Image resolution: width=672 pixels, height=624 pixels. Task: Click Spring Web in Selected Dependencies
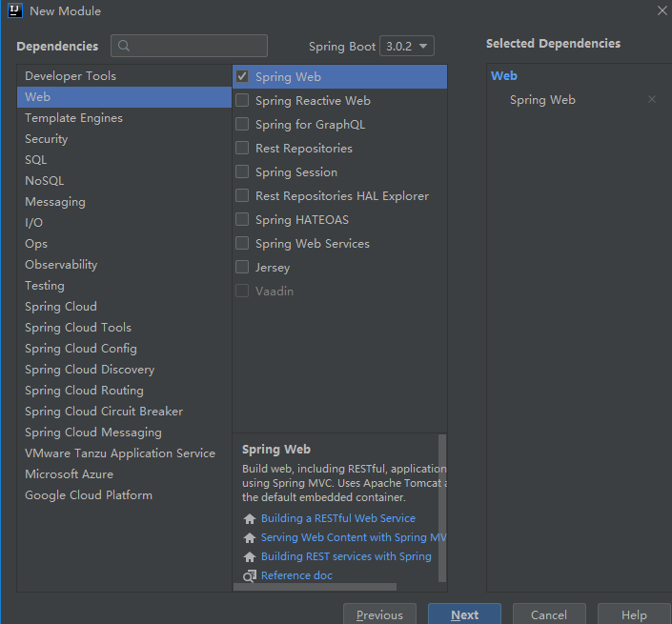point(542,100)
